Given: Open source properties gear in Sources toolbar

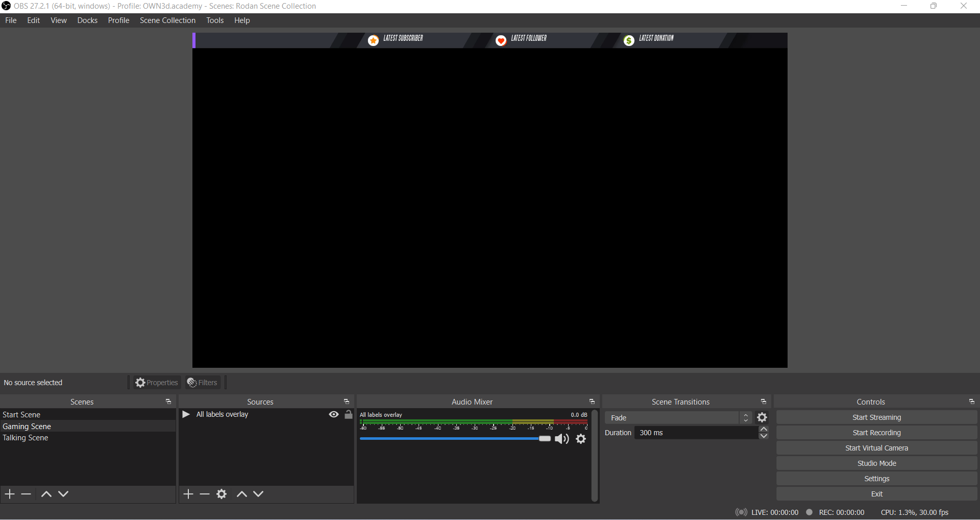Looking at the screenshot, I should coord(222,494).
